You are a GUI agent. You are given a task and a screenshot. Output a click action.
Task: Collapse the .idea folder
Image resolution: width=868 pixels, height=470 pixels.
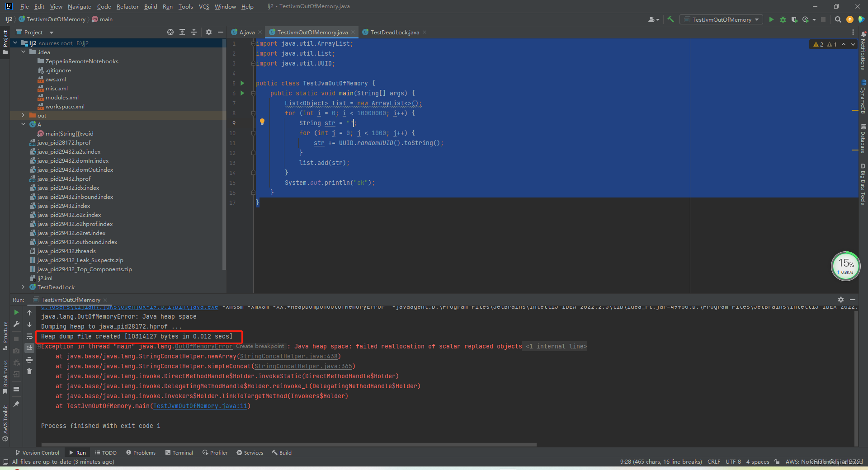pyautogui.click(x=24, y=52)
